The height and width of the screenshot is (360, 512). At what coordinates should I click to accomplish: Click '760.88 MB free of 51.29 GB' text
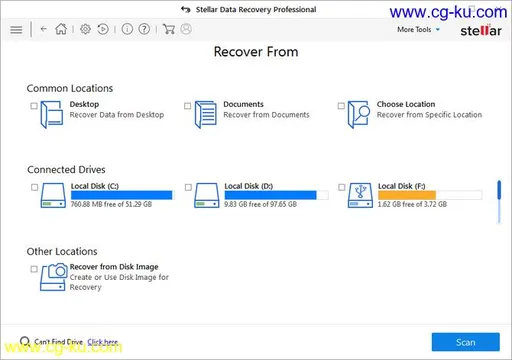(111, 204)
